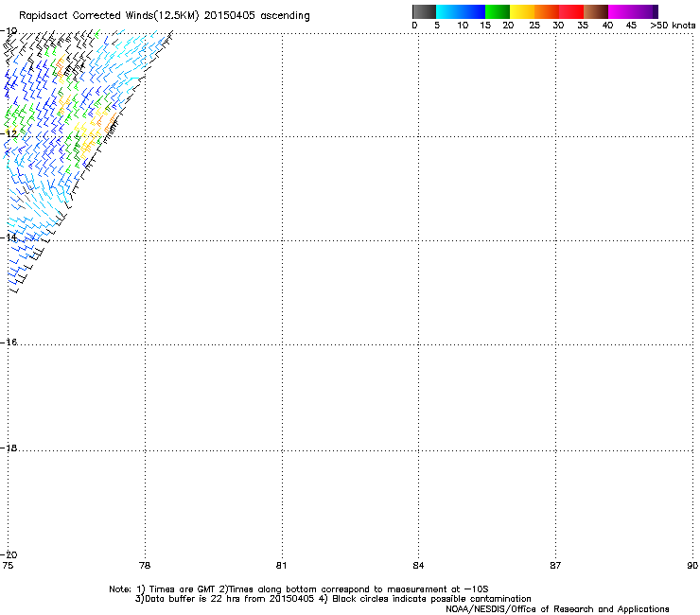Image resolution: width=700 pixels, height=615 pixels.
Task: Click the yellow 20-25 knots color segment
Action: coord(522,11)
